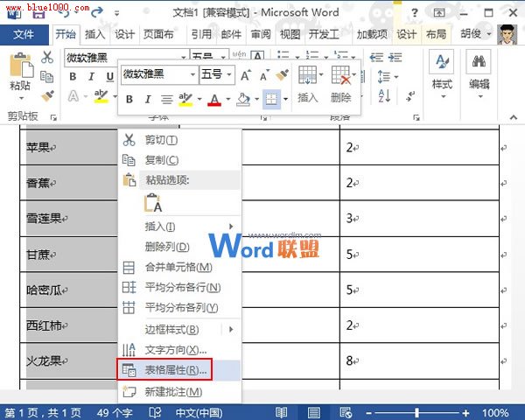Open the borders dropdown arrow on mini toolbar
This screenshot has height=420, width=525.
pyautogui.click(x=285, y=99)
